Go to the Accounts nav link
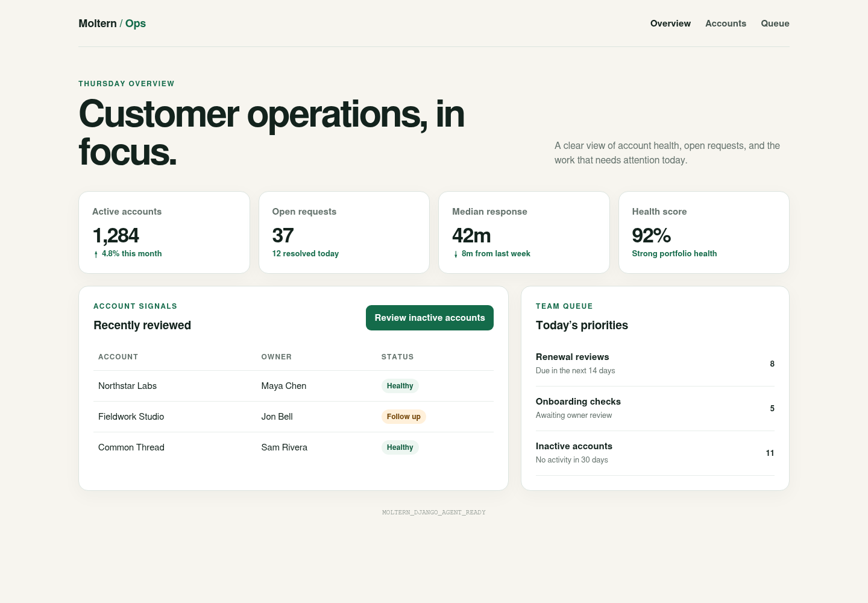Viewport: 868px width, 603px height. click(726, 24)
